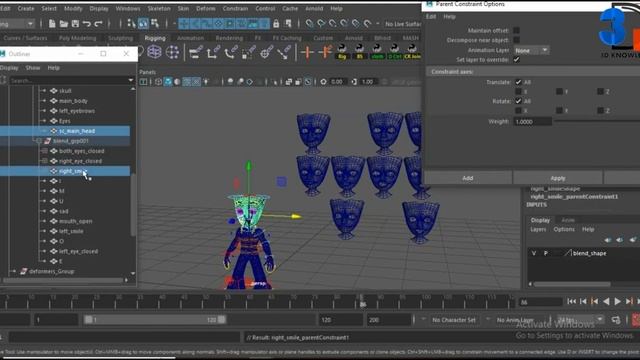Click the go to start playback button

(x=571, y=301)
